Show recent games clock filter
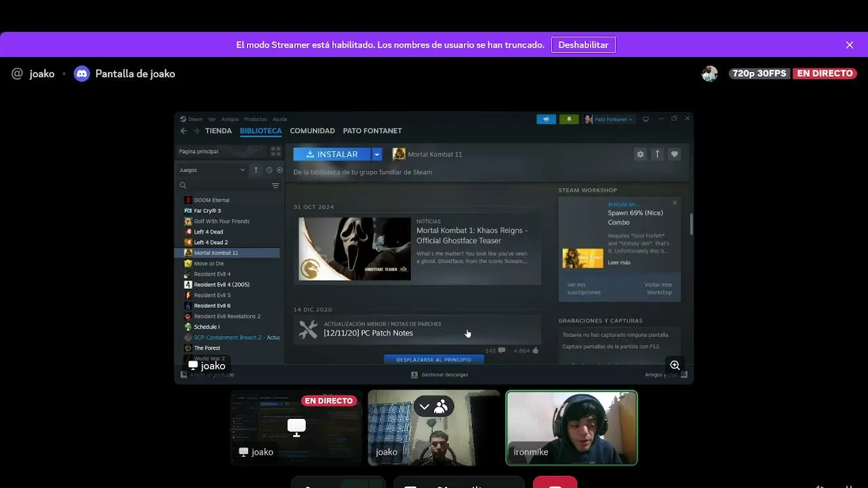868x488 pixels. click(x=269, y=170)
